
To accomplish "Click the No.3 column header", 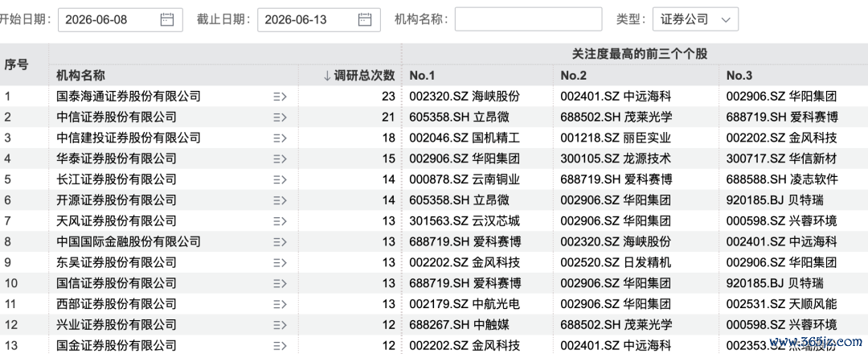I will coord(739,76).
